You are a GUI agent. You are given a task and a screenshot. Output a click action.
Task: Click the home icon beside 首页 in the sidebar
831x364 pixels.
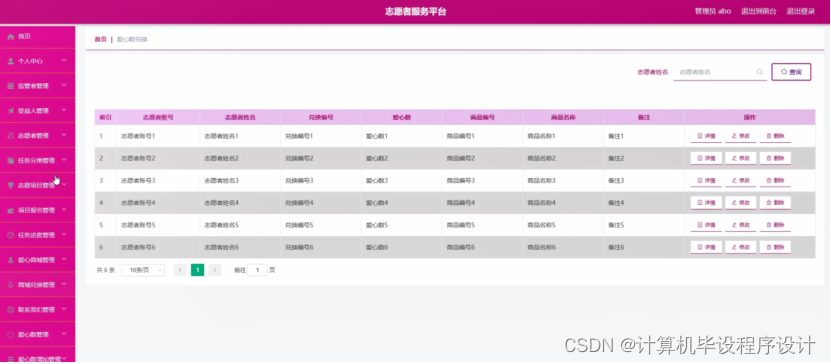[x=11, y=37]
